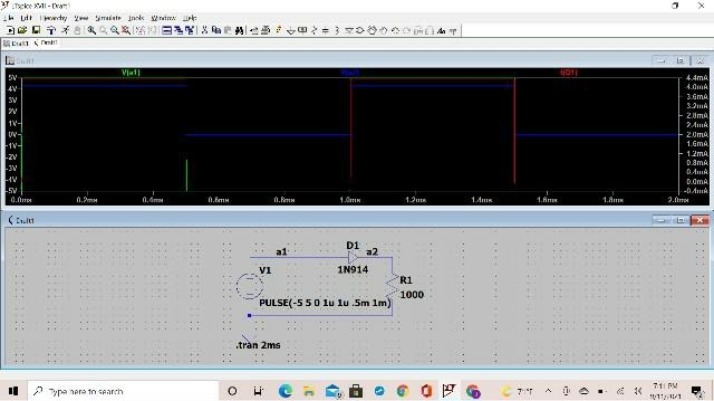Select the Label Net tool
The image size is (714, 401).
pos(302,30)
